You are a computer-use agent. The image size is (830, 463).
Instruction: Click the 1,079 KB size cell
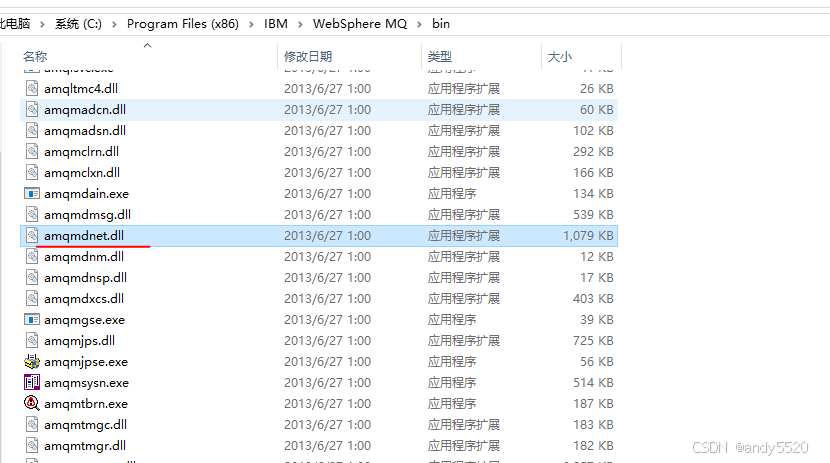588,235
